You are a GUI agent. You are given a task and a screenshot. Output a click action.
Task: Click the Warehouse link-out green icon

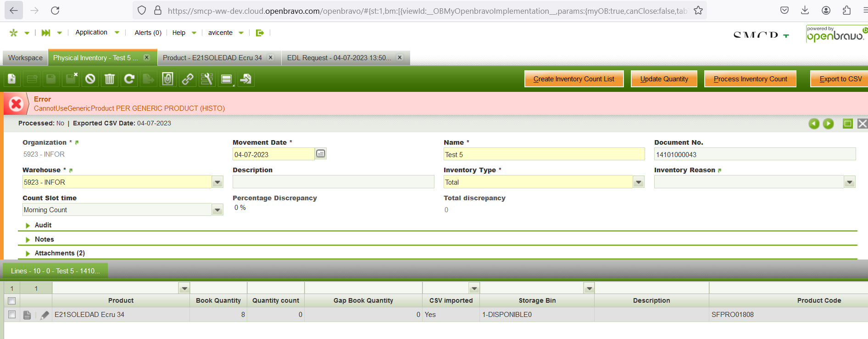[71, 170]
